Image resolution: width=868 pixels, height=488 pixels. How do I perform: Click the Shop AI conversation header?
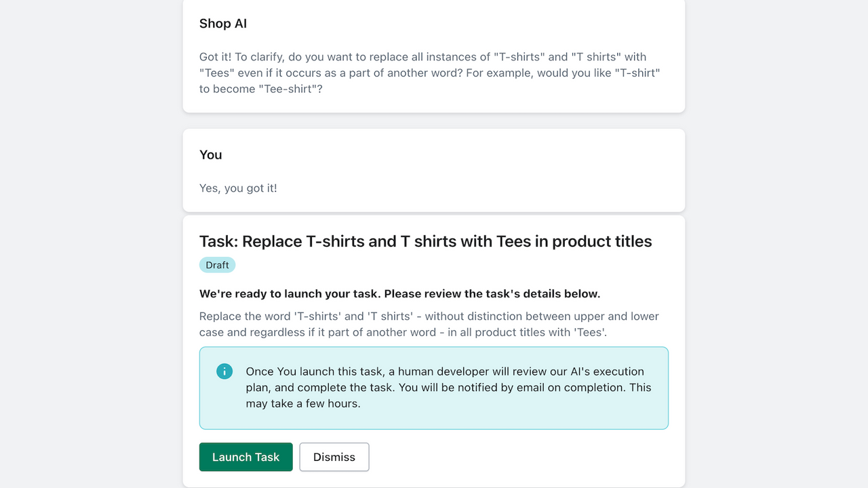[x=223, y=23]
